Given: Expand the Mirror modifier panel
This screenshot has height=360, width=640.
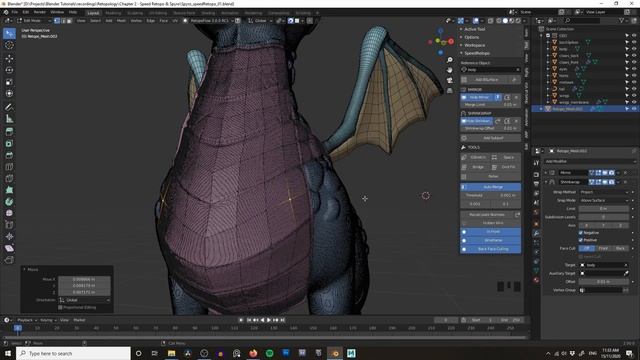Looking at the screenshot, I should click(546, 173).
